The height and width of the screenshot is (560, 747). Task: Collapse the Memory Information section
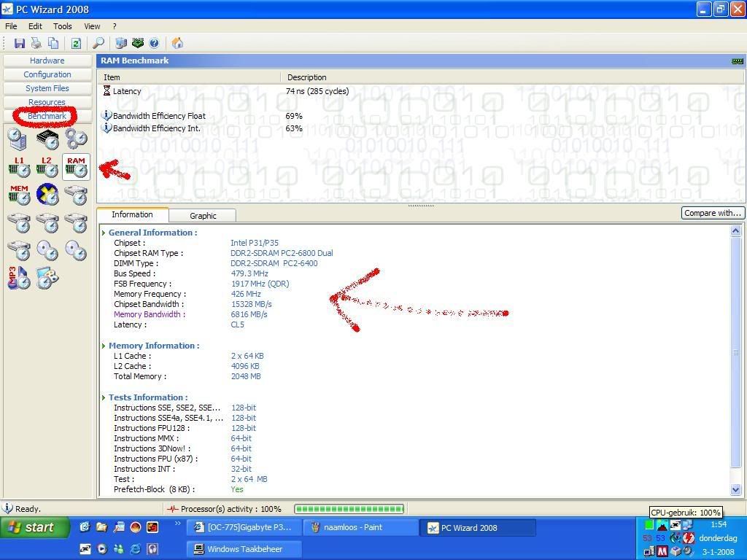coord(104,346)
